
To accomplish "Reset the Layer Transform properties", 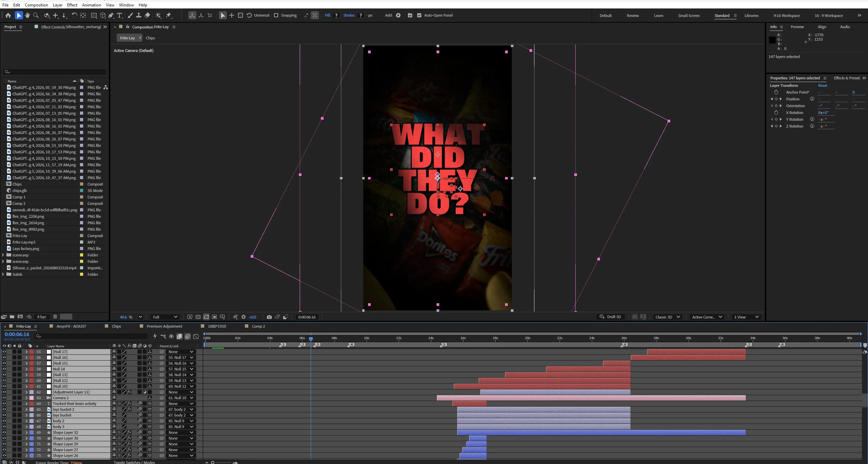I will point(823,85).
